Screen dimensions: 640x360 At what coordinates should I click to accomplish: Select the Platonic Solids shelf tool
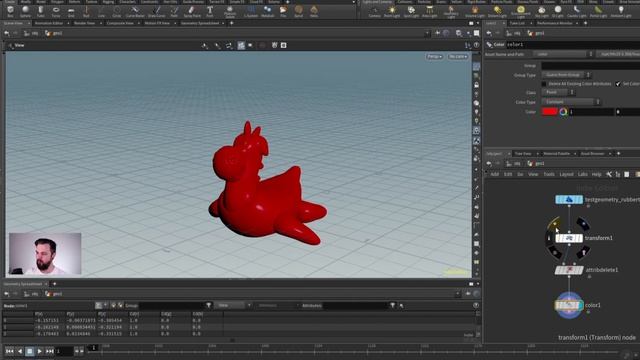tap(230, 11)
